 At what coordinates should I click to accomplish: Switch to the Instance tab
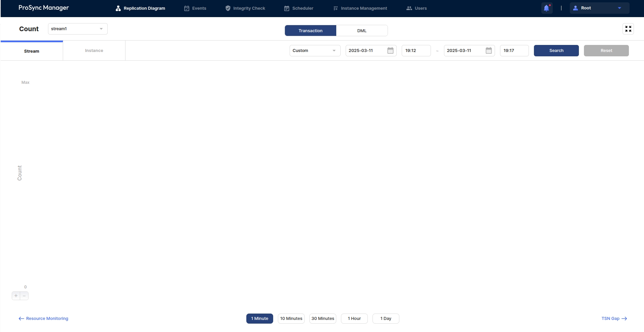click(x=94, y=51)
